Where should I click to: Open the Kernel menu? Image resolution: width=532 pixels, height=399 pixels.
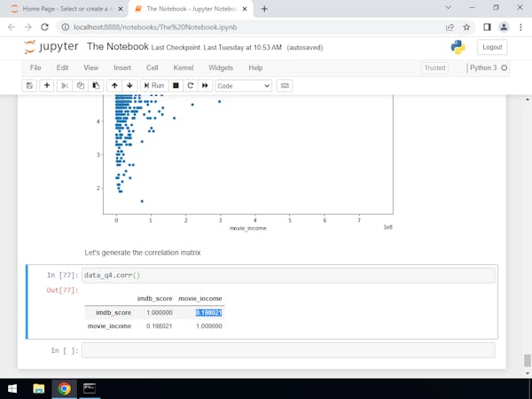(x=184, y=68)
